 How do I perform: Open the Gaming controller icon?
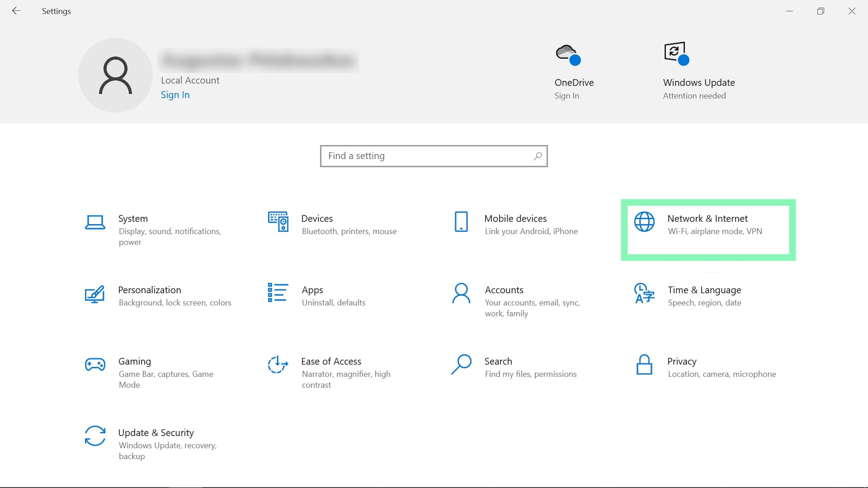(x=95, y=364)
